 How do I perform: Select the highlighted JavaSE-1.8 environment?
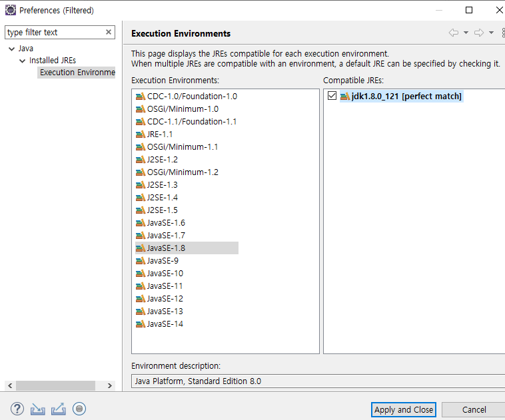pyautogui.click(x=187, y=248)
